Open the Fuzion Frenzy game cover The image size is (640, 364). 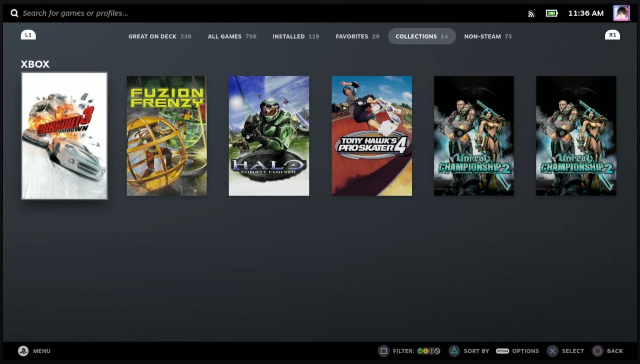tap(166, 136)
